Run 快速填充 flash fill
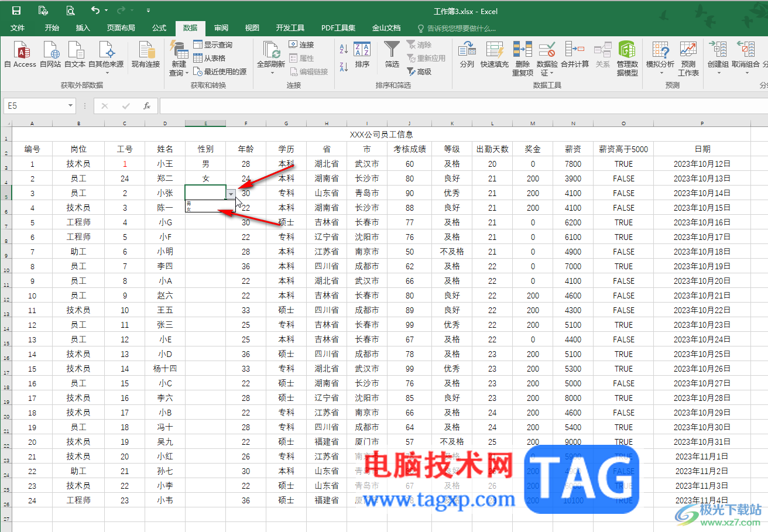Image resolution: width=768 pixels, height=532 pixels. 495,54
